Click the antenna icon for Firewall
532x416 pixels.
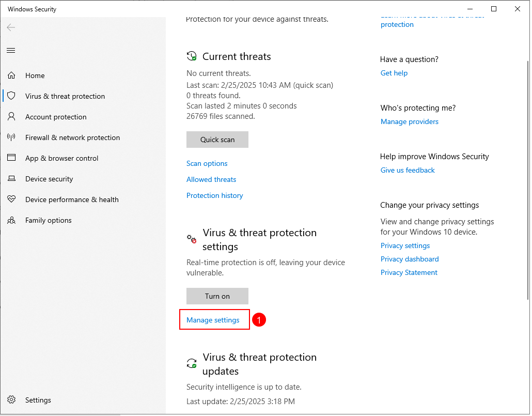click(11, 137)
